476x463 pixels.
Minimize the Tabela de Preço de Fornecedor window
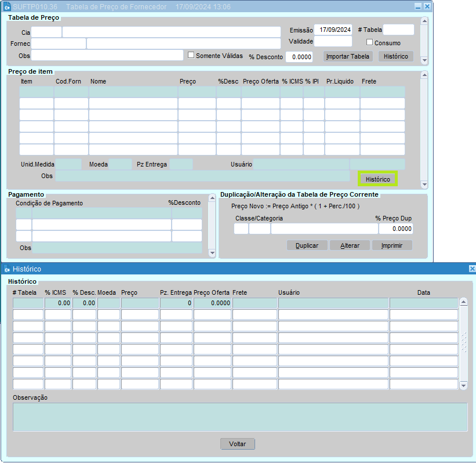click(418, 6)
